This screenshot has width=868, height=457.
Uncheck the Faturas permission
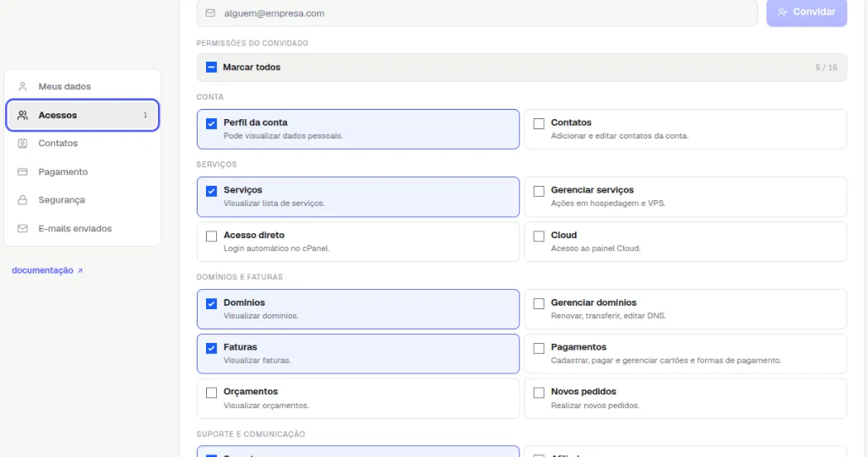[x=211, y=348]
